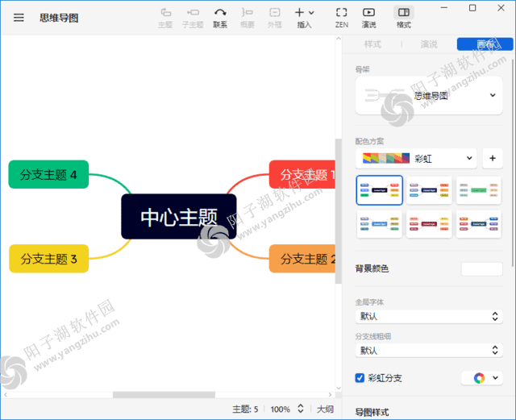Add a new topic with 主题 tool

point(165,18)
